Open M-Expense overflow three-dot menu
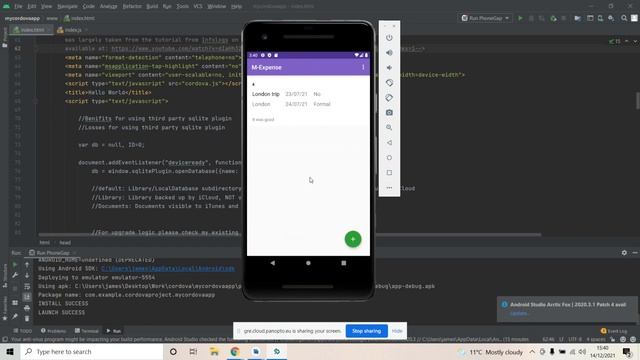Image resolution: width=640 pixels, height=360 pixels. tap(363, 67)
